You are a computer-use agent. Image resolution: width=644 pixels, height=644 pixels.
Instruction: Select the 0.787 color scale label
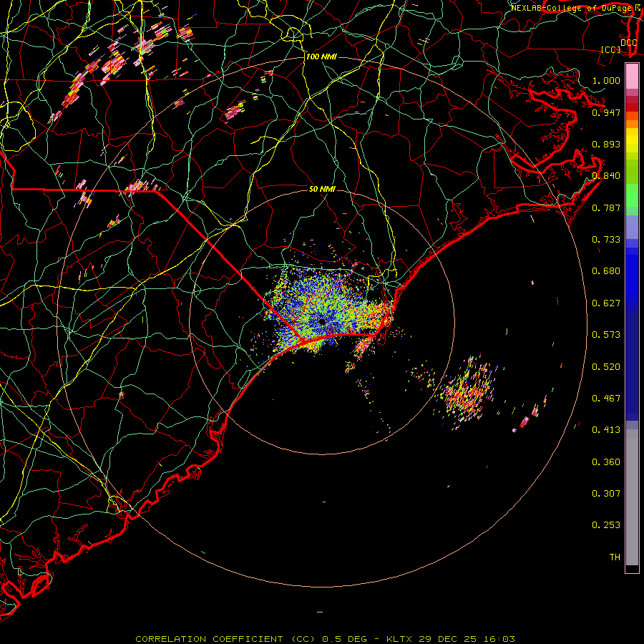606,208
